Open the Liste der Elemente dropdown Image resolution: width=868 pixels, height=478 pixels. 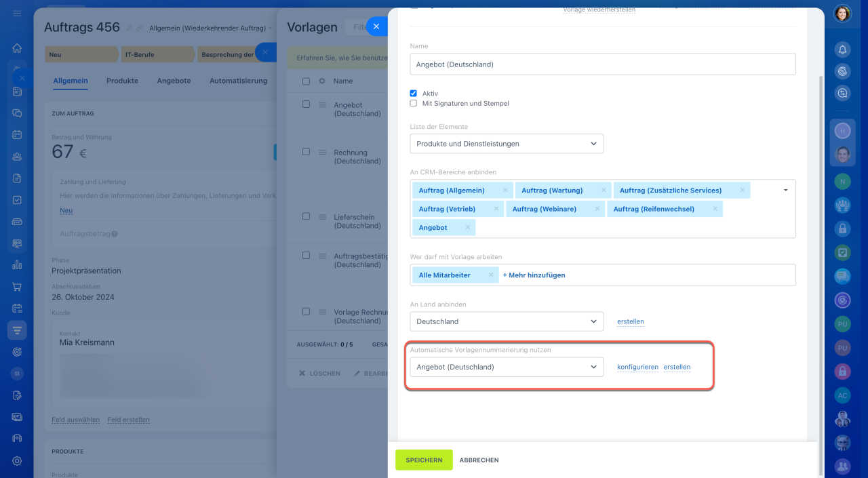[507, 144]
